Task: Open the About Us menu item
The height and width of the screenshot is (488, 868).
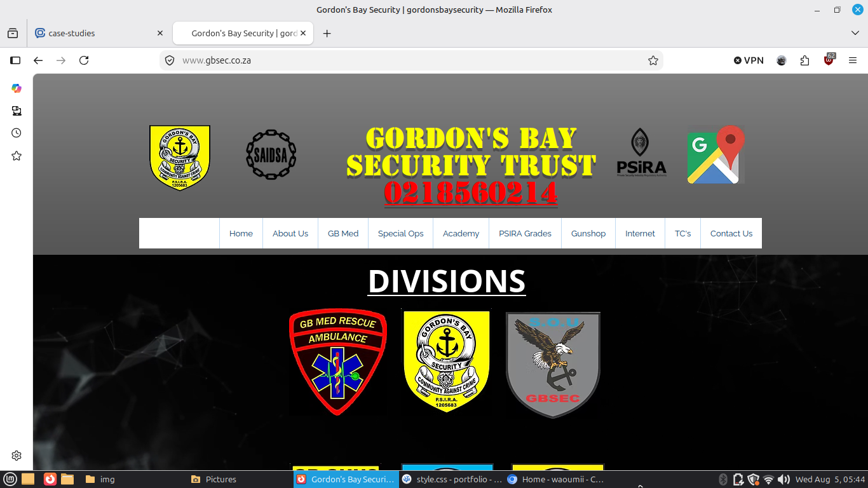Action: click(x=290, y=233)
